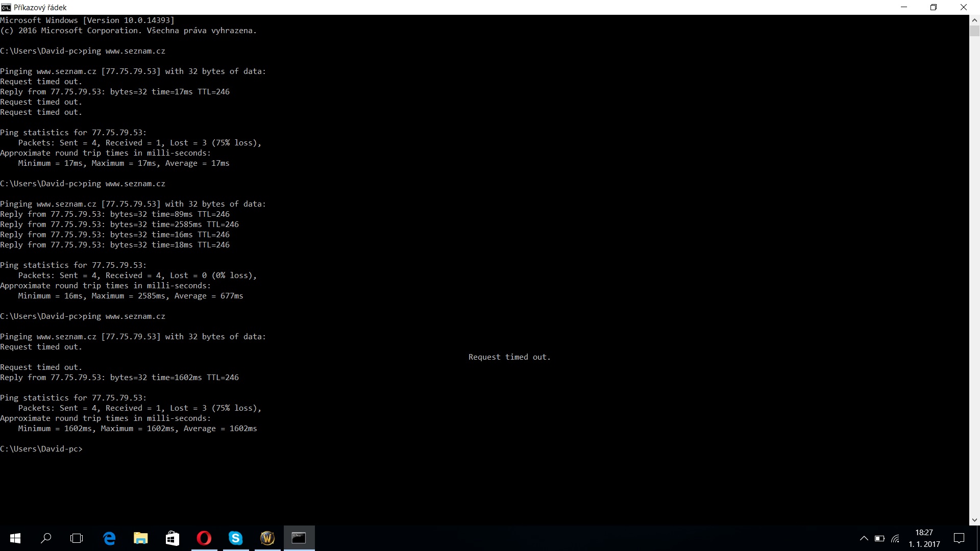This screenshot has height=551, width=980.
Task: Click the Command Prompt title bar icon
Action: tap(6, 7)
